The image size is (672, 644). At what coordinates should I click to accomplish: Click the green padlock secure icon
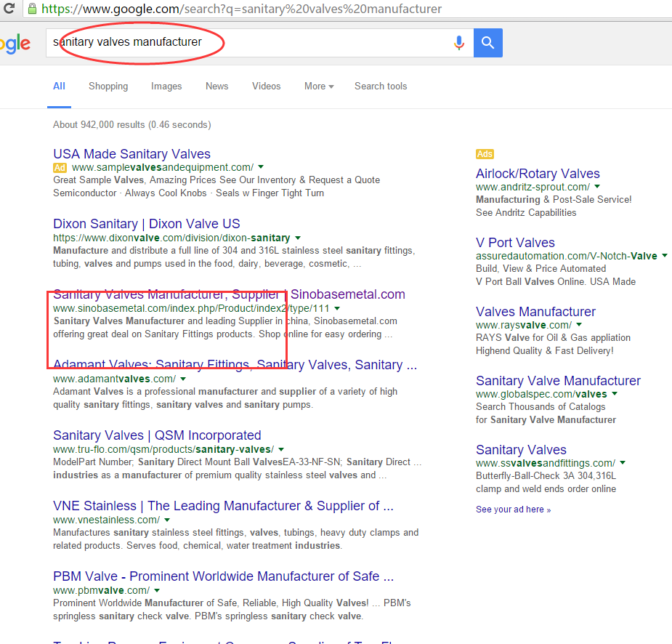tap(32, 9)
